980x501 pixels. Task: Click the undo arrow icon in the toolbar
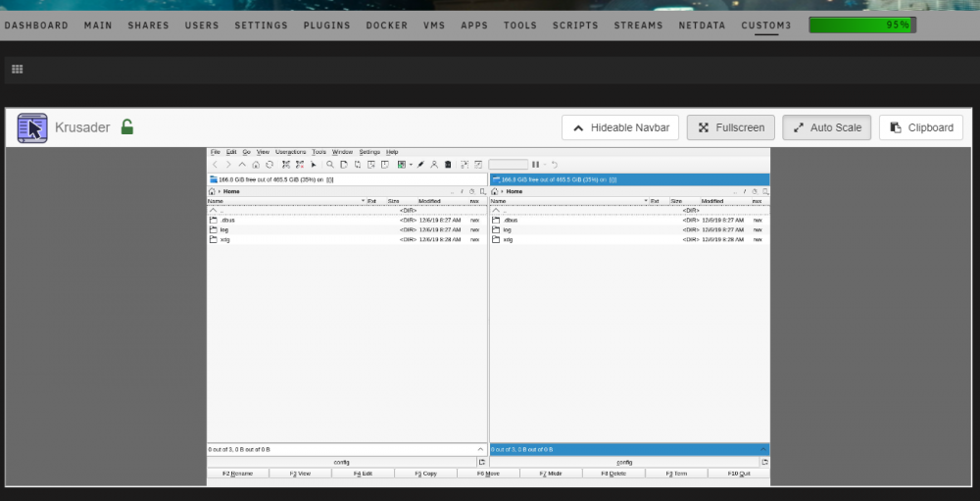coord(555,165)
